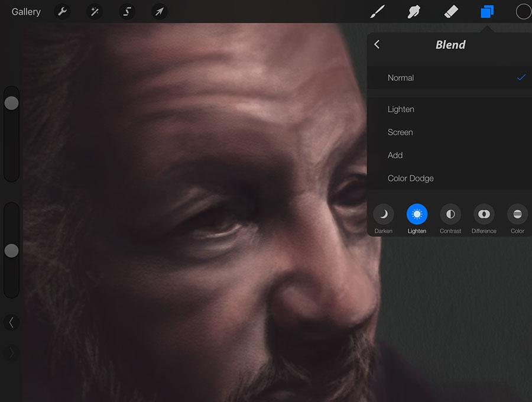Switch to the Darken blend category
Image resolution: width=532 pixels, height=402 pixels.
(x=383, y=215)
